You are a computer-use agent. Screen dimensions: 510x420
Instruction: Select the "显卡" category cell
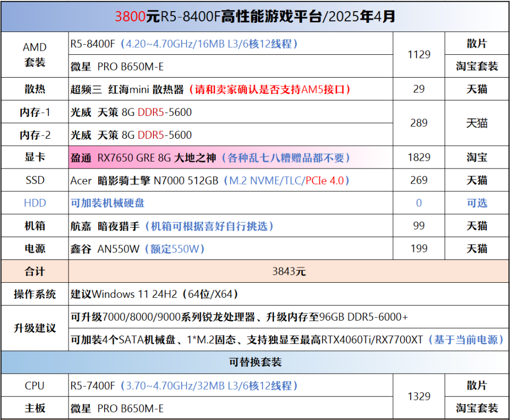(35, 157)
